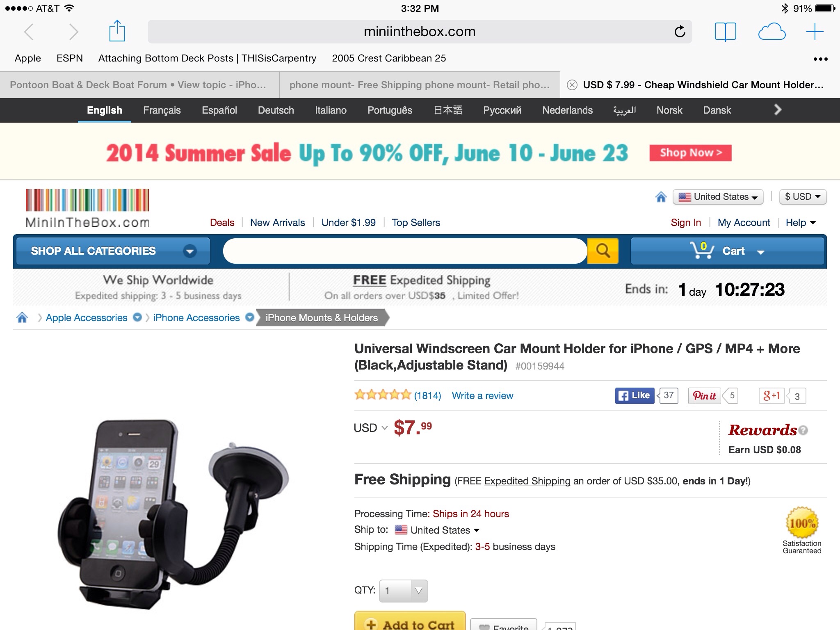Select the Français language tab
The image size is (840, 630).
click(x=162, y=110)
